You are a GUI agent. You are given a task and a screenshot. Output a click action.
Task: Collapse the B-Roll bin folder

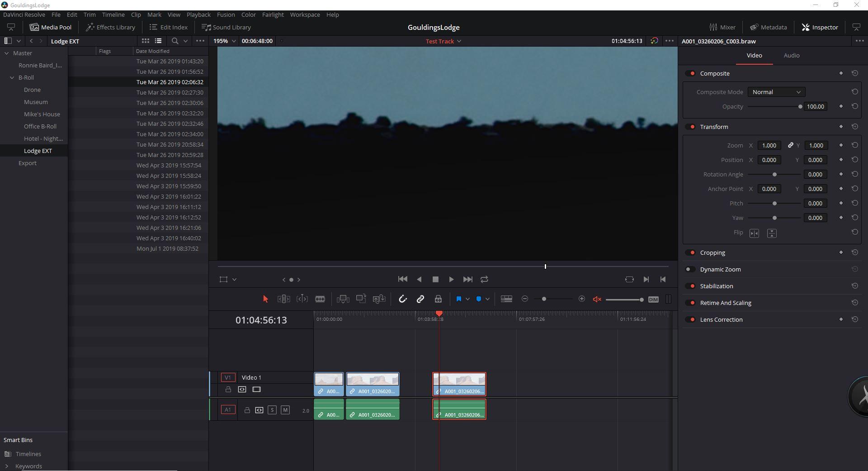coord(12,77)
